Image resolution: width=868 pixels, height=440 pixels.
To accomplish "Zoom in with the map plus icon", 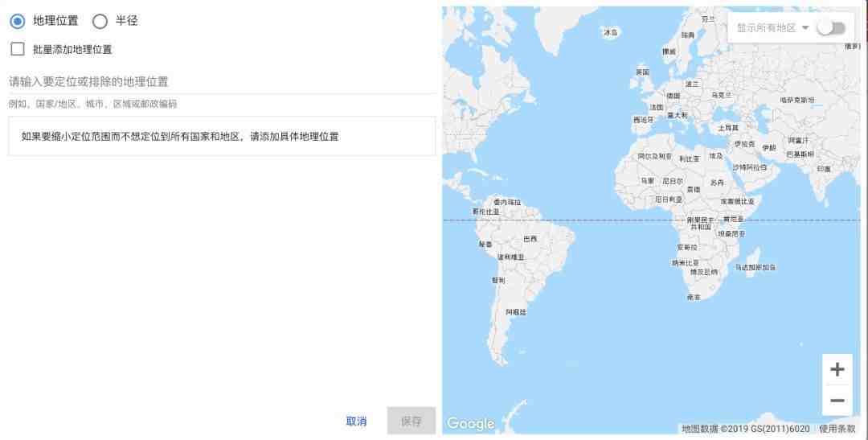I will coord(837,369).
